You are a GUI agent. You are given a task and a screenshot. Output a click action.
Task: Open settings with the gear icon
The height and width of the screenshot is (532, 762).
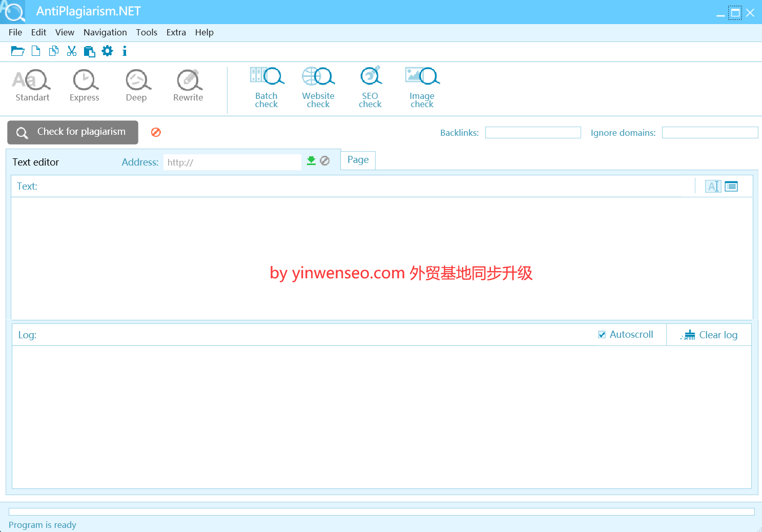pos(107,51)
